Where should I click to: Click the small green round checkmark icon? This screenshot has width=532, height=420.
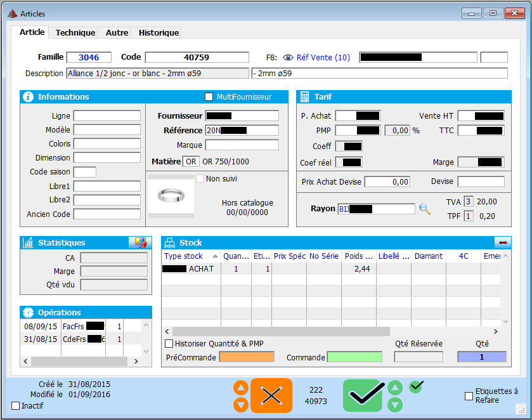tap(416, 386)
